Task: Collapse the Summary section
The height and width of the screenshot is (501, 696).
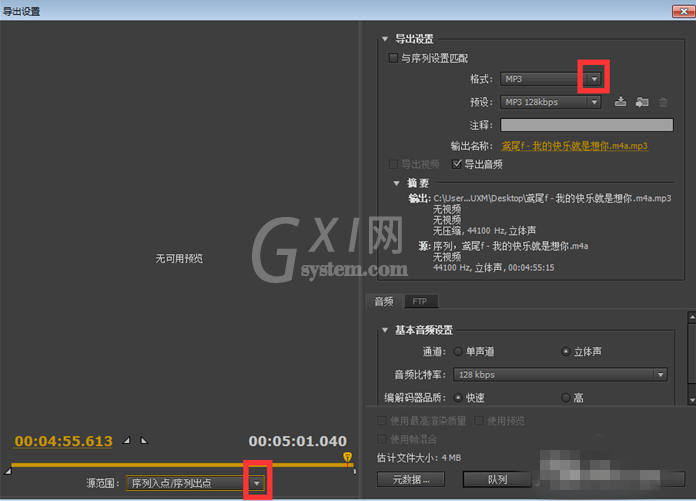Action: point(396,183)
